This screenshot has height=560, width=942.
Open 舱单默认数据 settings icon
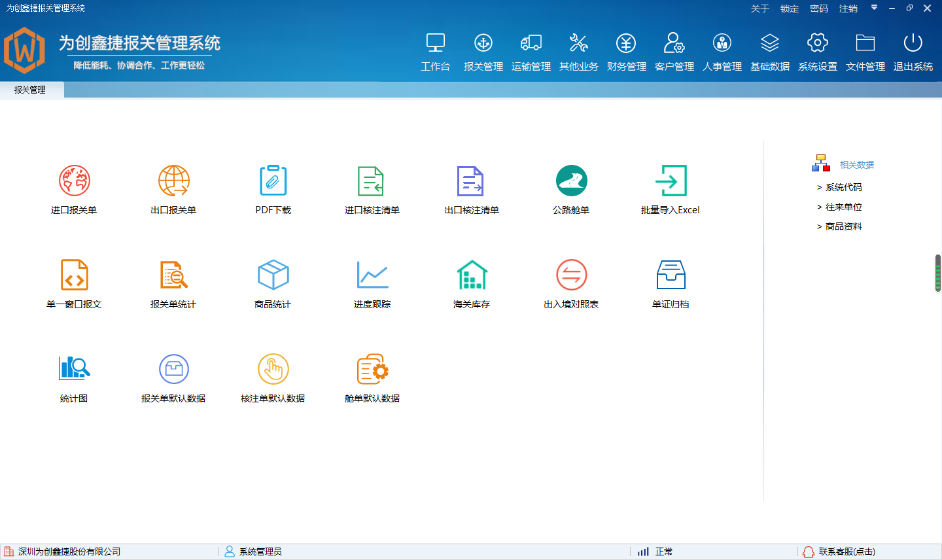(372, 370)
